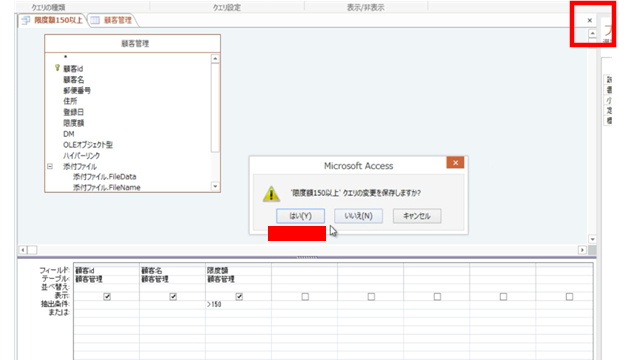Click design pane vertical scroll down arrow
This screenshot has height=360, width=640.
[592, 239]
